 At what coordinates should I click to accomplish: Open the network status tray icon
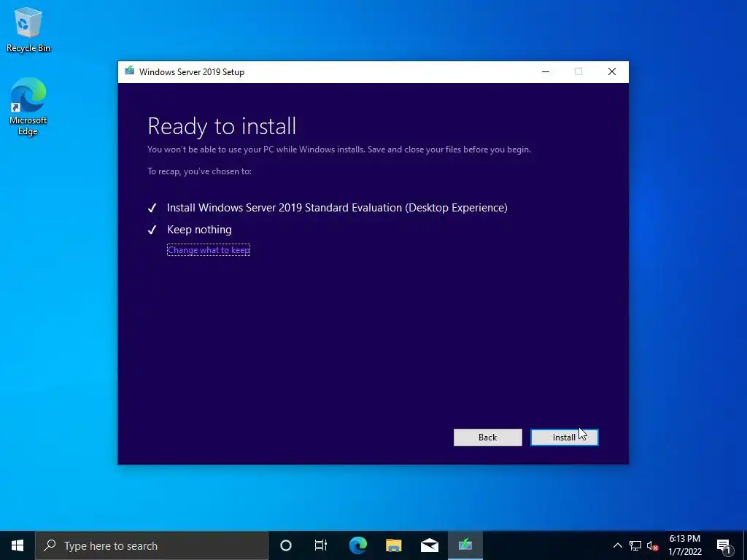[635, 545]
